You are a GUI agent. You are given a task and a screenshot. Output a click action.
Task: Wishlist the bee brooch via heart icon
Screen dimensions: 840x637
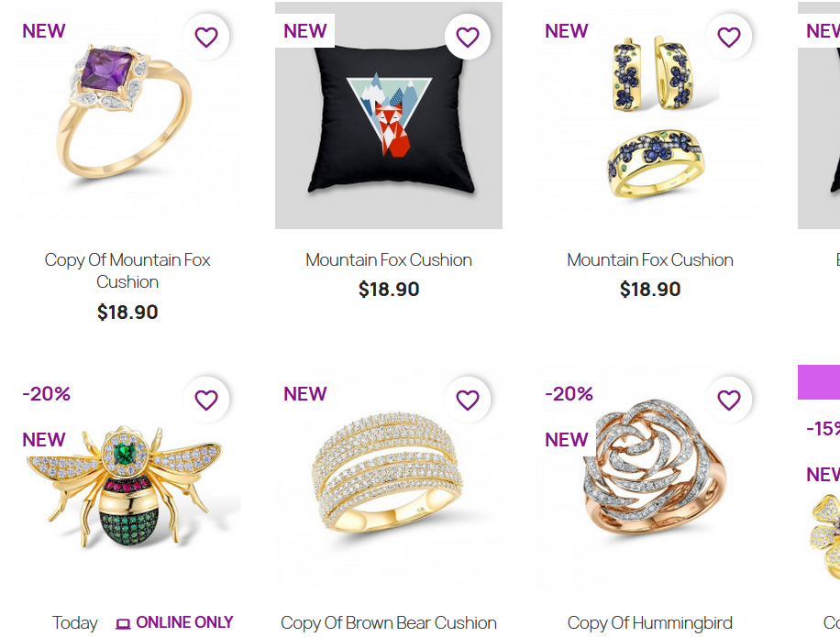[x=206, y=400]
